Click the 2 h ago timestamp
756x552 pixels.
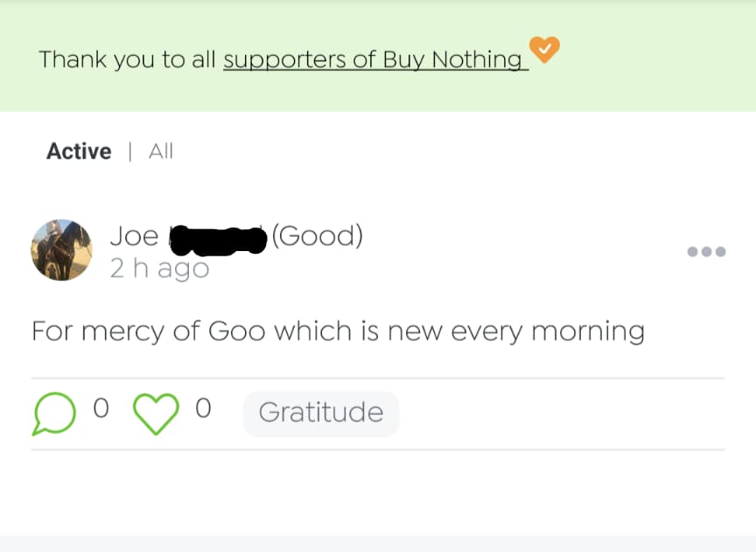[159, 269]
